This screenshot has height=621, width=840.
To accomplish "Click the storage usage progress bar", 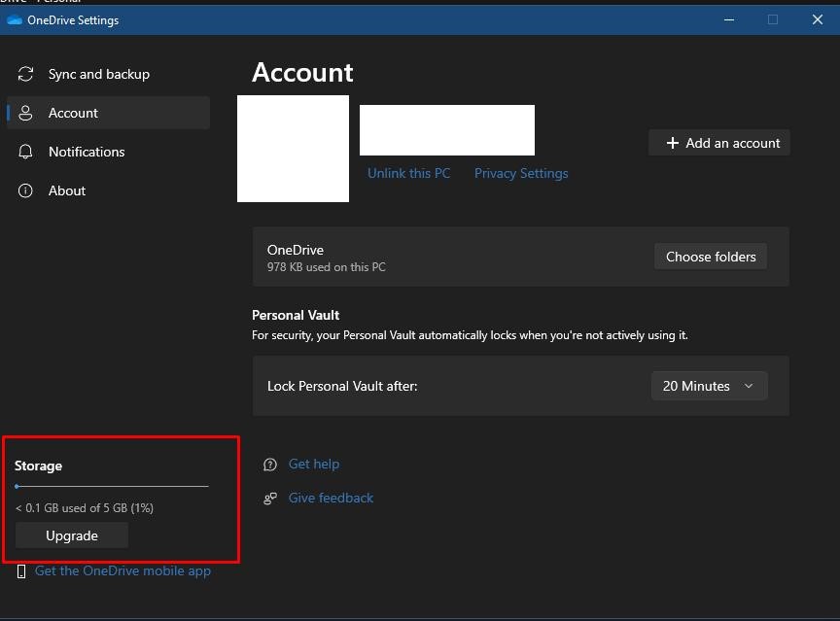I will (x=112, y=486).
